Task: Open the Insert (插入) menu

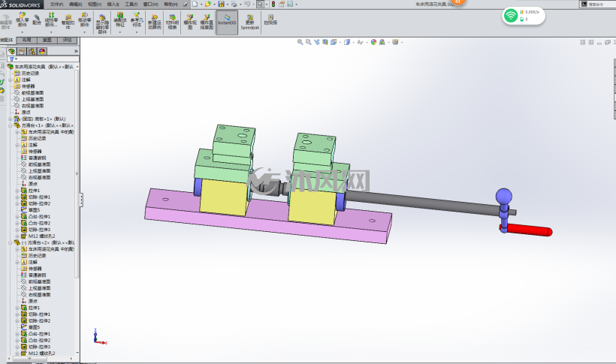Action: point(113,5)
